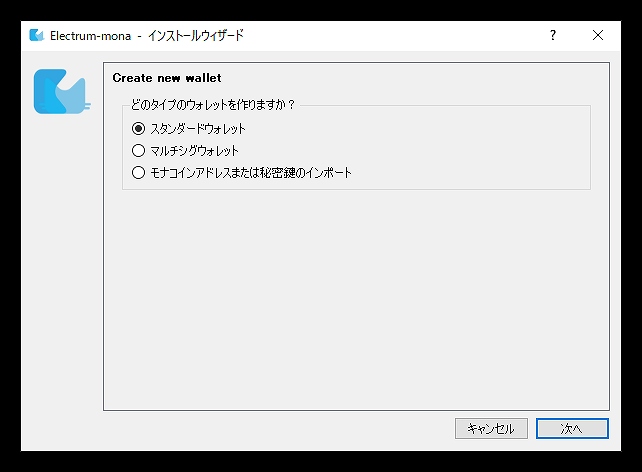Click the 'どのタイプのウォレットを作りますか？' group label
Image resolution: width=642 pixels, height=472 pixels.
[212, 105]
